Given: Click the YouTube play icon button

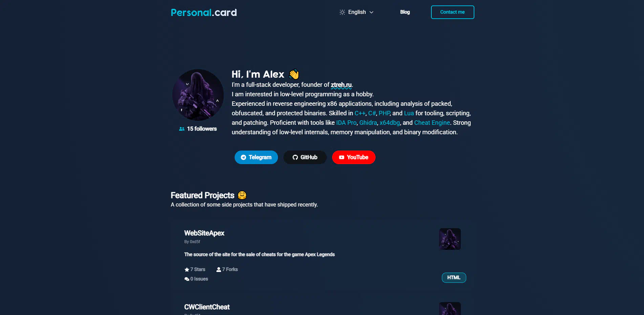Looking at the screenshot, I should click(342, 157).
